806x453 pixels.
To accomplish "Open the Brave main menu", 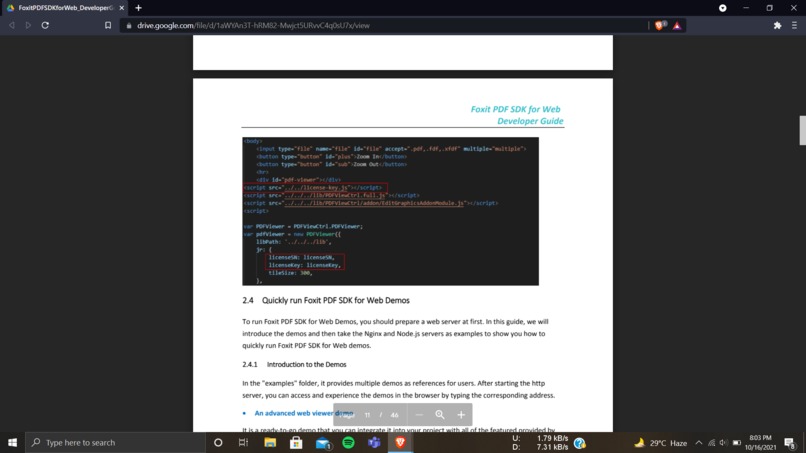I will [x=794, y=25].
